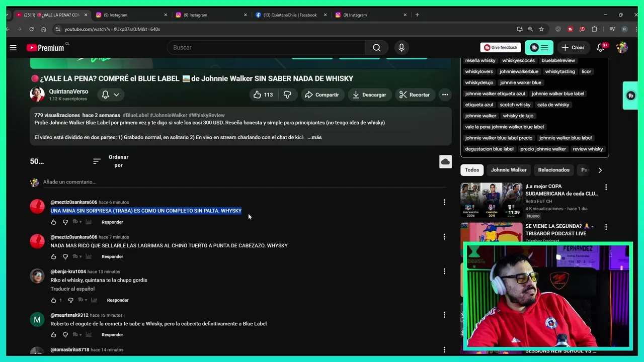Open the YouTube hamburger guide menu
The height and width of the screenshot is (362, 644).
13,48
